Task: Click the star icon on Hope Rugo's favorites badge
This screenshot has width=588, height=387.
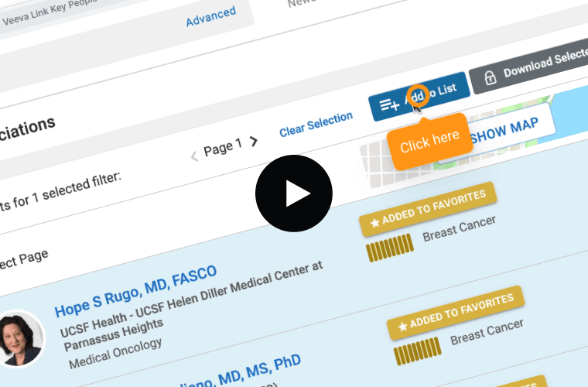Action: [x=375, y=223]
